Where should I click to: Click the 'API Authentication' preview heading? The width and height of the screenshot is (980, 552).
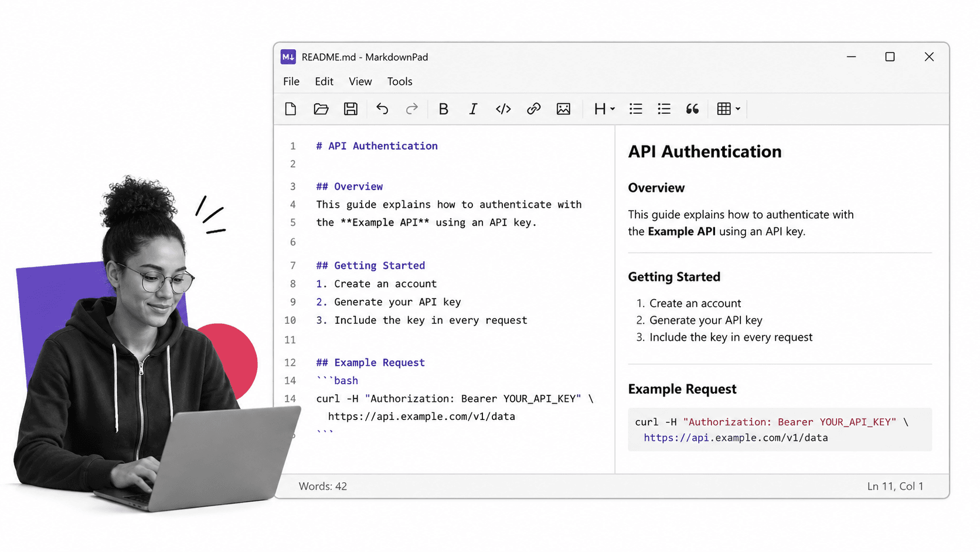coord(705,152)
